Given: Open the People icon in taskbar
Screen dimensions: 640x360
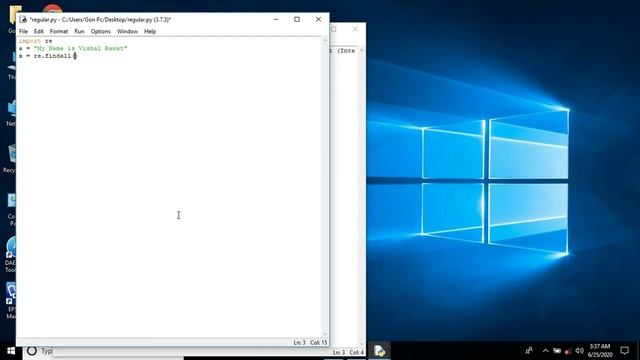Looking at the screenshot, I should 529,350.
